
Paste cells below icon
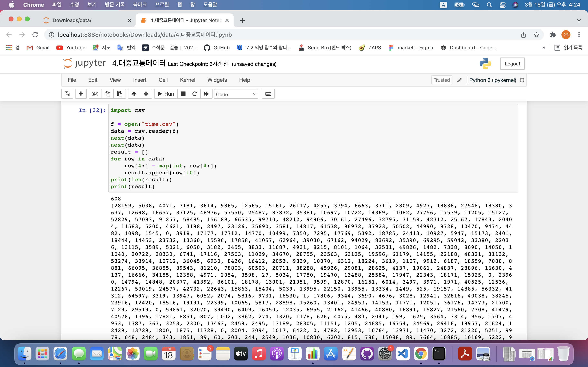tap(120, 94)
